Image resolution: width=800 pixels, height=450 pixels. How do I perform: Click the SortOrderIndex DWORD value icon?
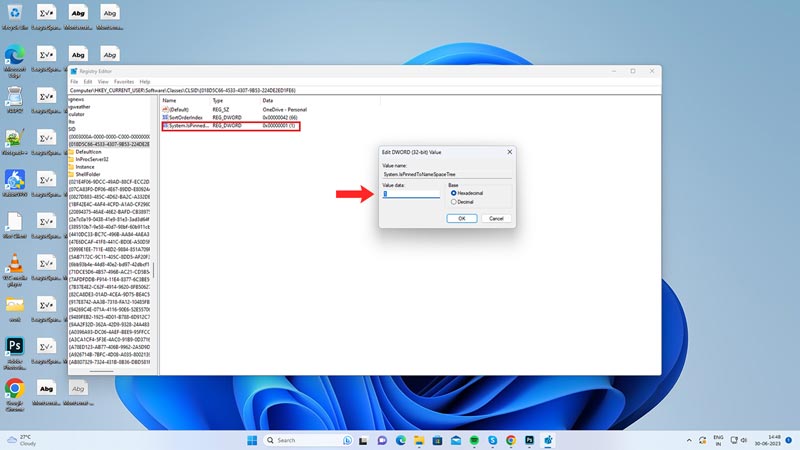click(x=165, y=117)
